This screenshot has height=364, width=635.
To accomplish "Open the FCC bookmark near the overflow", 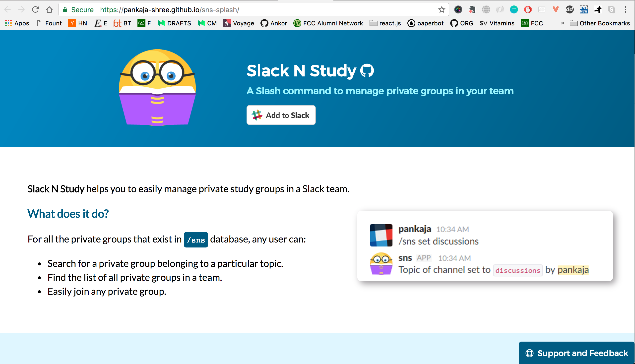I will (532, 23).
